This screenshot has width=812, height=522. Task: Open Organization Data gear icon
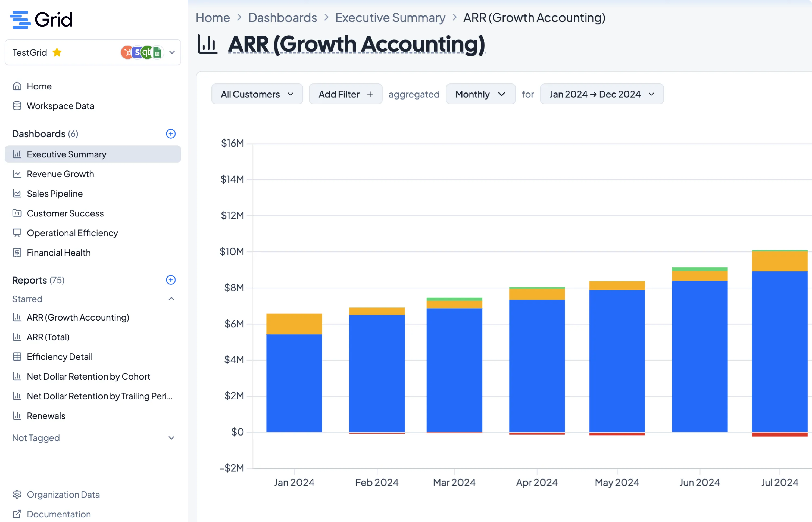[x=17, y=495]
